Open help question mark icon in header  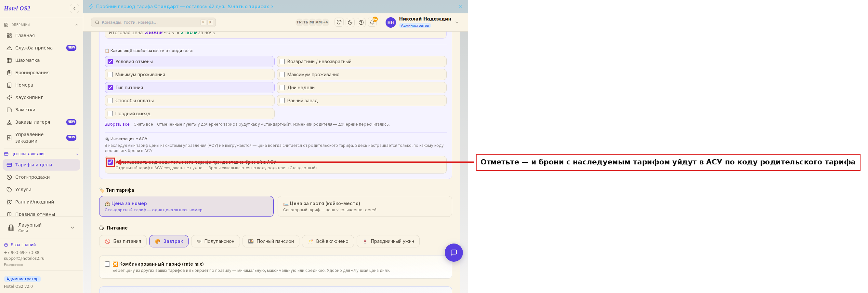(361, 22)
